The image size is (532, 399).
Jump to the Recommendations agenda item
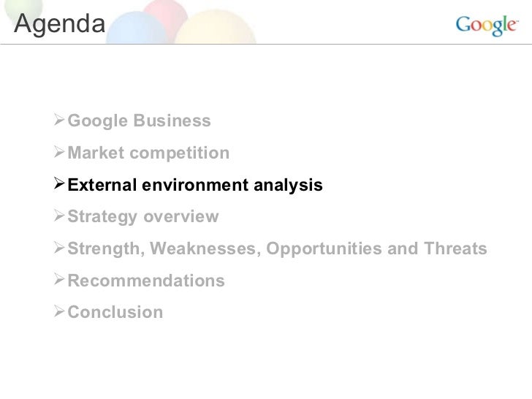[x=145, y=281]
